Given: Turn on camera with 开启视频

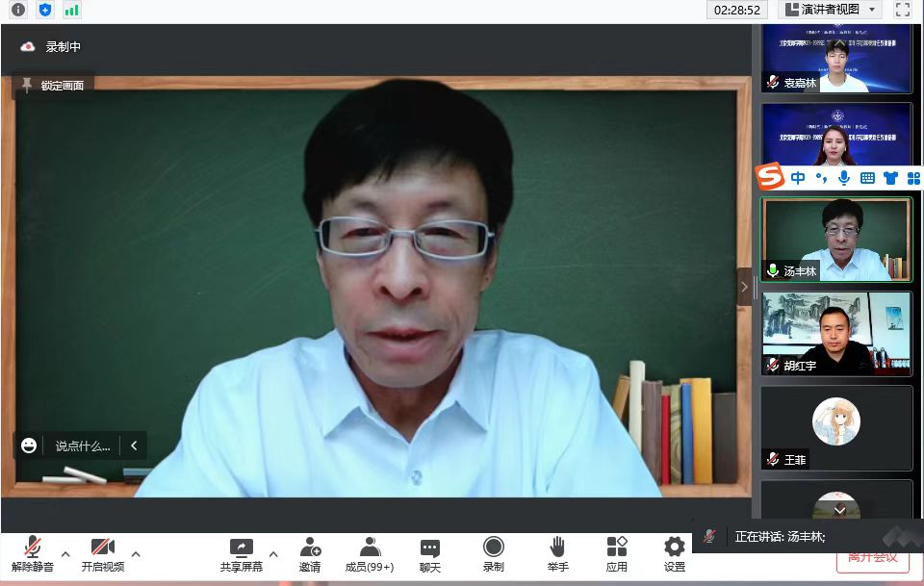Looking at the screenshot, I should click(103, 554).
